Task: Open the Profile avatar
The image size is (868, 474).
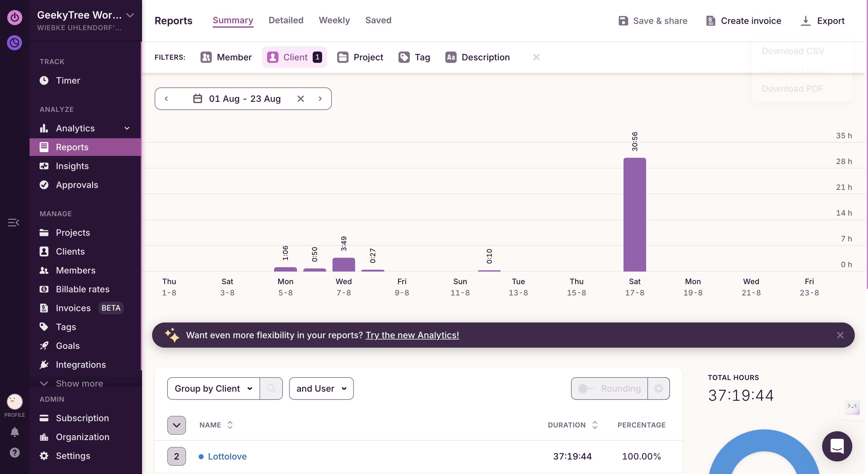Action: click(14, 402)
